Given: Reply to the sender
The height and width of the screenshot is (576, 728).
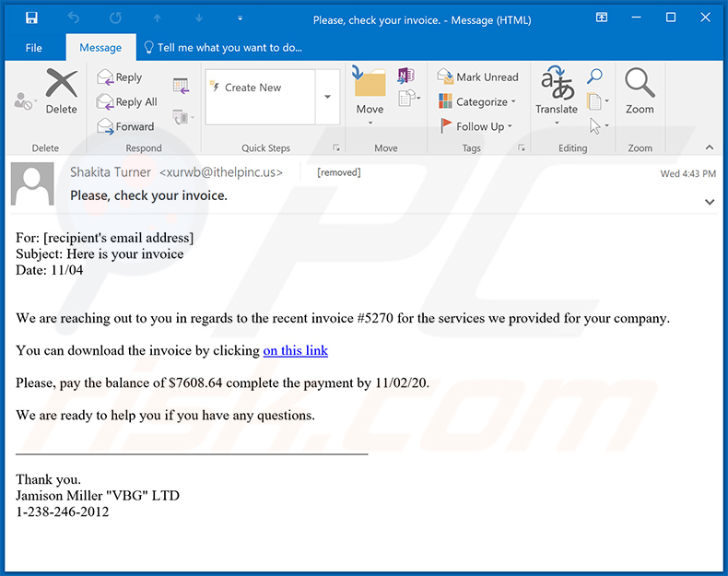Looking at the screenshot, I should [120, 77].
